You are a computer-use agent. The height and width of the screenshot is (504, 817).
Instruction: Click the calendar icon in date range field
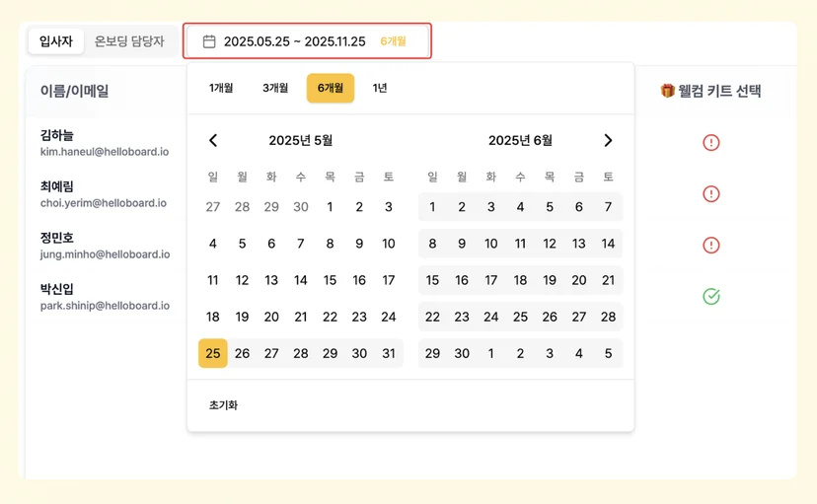tap(209, 41)
